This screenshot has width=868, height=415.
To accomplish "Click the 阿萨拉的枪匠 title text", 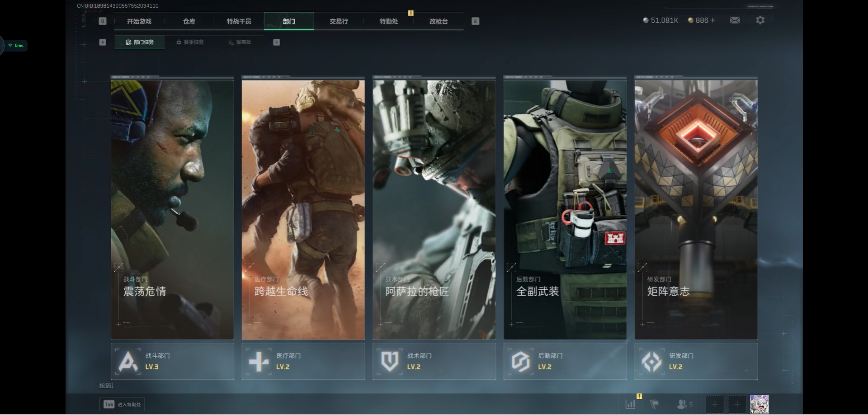I will click(417, 292).
